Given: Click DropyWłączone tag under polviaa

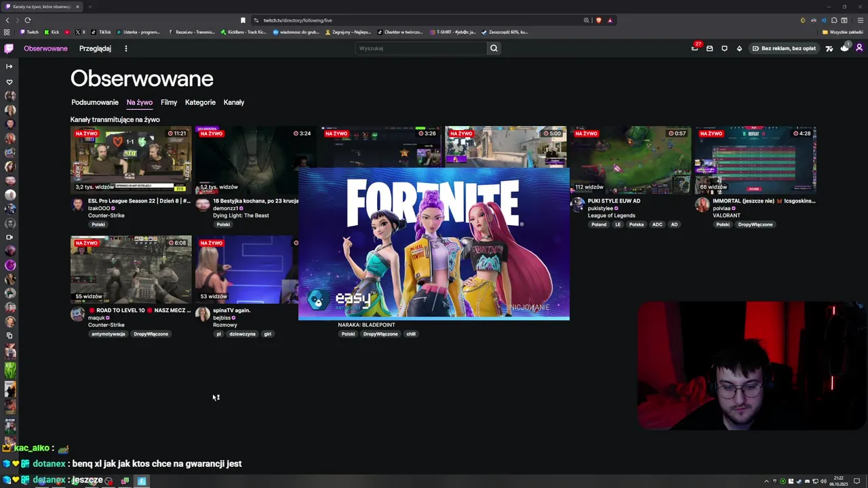Looking at the screenshot, I should pos(755,224).
